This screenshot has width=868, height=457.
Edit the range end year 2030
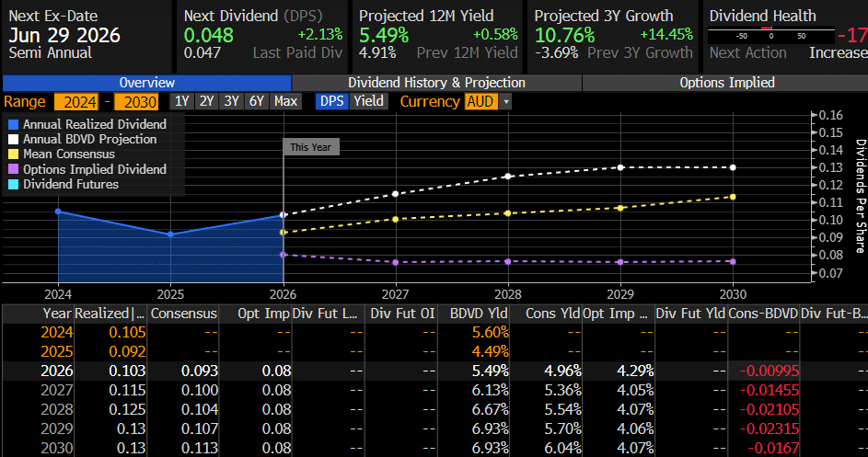click(140, 101)
